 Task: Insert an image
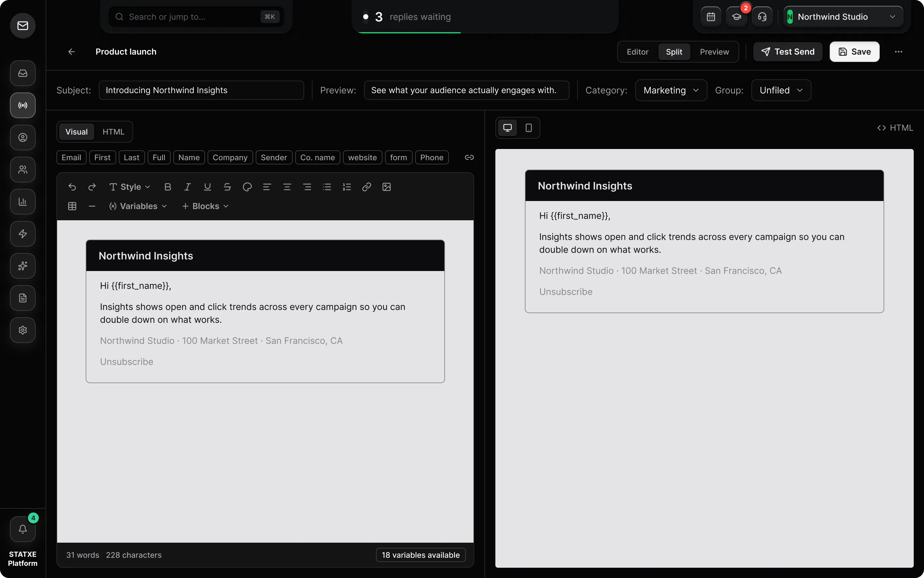tap(386, 187)
